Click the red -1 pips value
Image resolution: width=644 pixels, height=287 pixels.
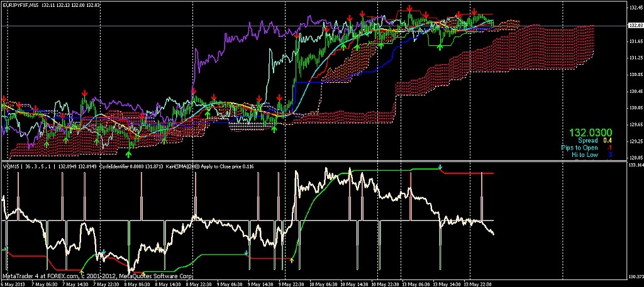pos(609,148)
